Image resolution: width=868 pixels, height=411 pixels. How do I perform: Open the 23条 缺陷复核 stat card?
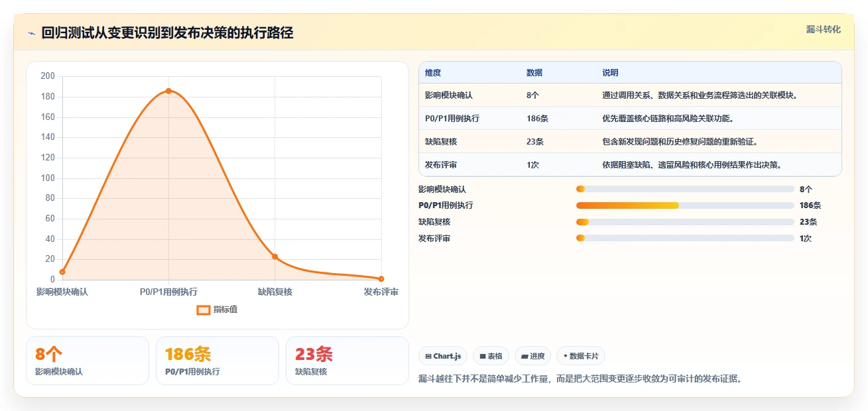click(x=347, y=361)
